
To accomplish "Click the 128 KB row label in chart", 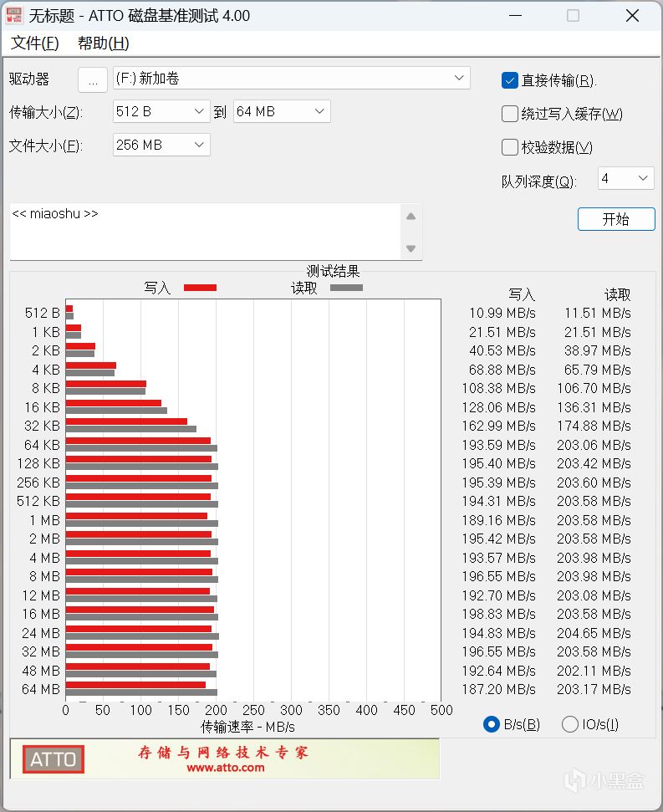I will 38,463.
